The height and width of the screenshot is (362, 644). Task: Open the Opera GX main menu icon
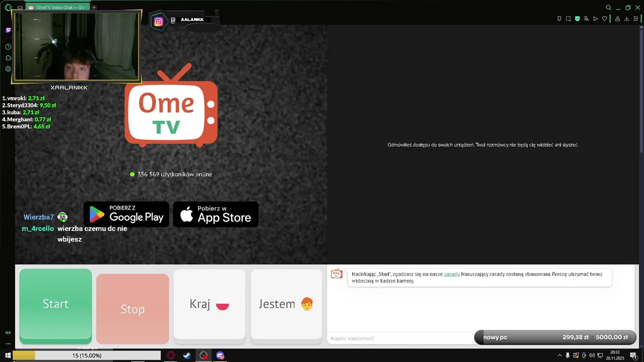click(x=8, y=8)
